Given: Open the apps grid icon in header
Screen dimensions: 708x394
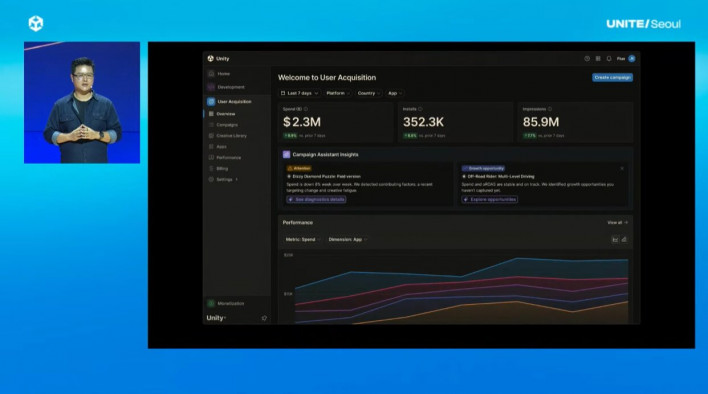Looking at the screenshot, I should click(x=598, y=59).
